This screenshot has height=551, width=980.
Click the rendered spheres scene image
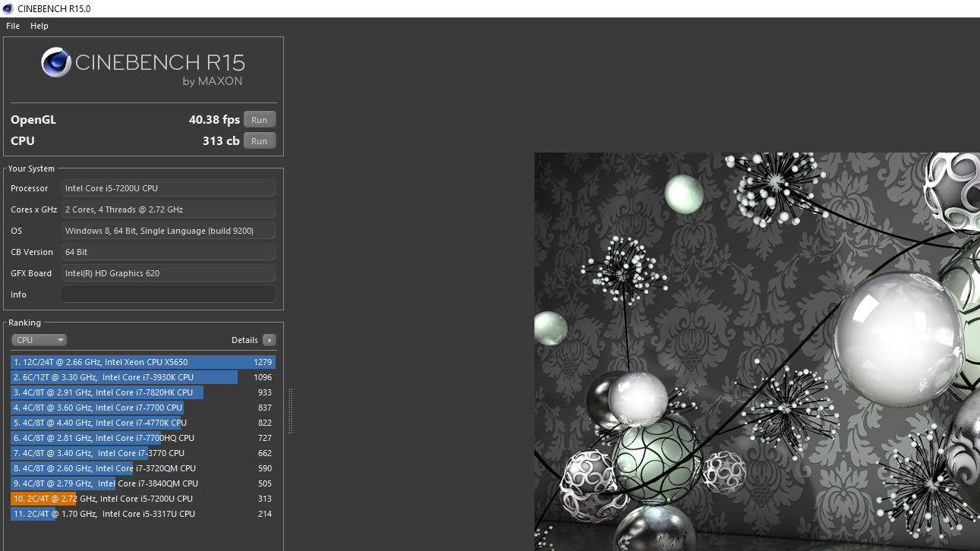[x=756, y=351]
